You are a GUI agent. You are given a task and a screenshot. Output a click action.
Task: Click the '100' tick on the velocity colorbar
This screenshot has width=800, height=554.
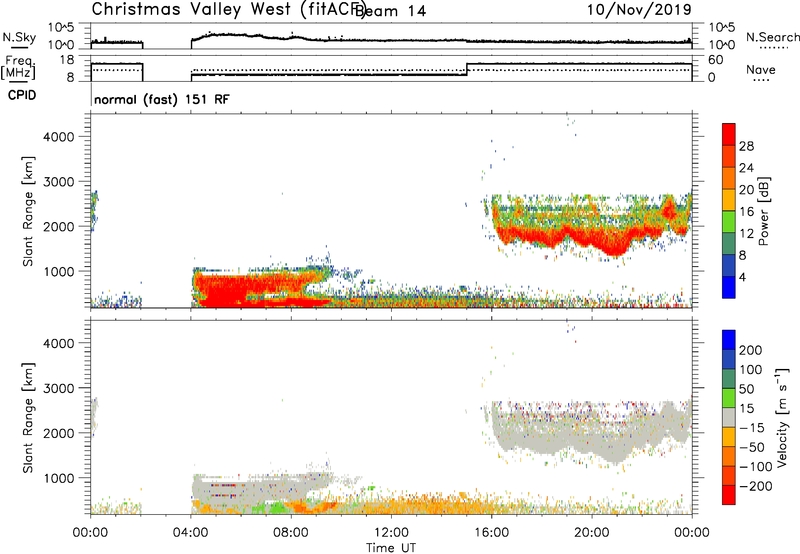tap(751, 369)
